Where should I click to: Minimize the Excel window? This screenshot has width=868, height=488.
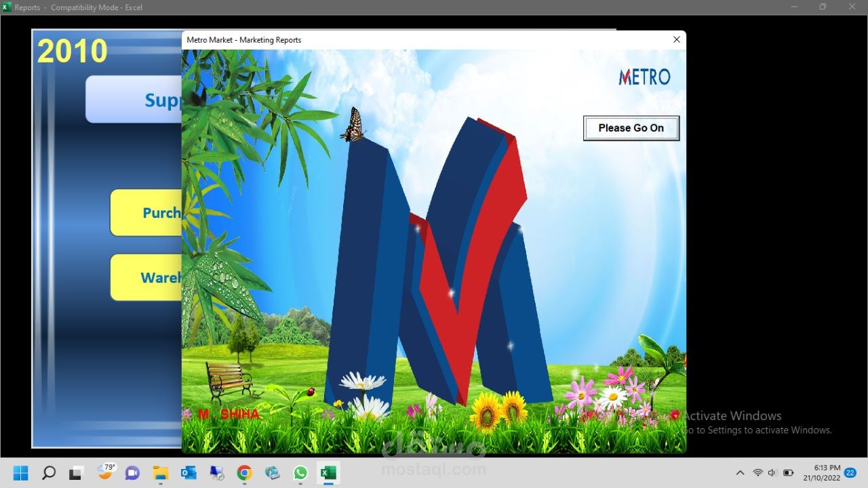(x=793, y=7)
